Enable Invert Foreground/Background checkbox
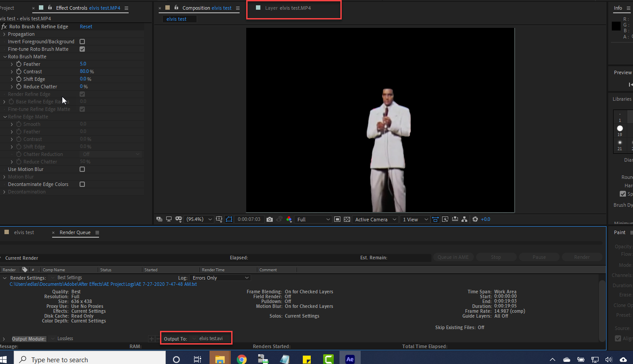The width and height of the screenshot is (633, 364). point(82,42)
